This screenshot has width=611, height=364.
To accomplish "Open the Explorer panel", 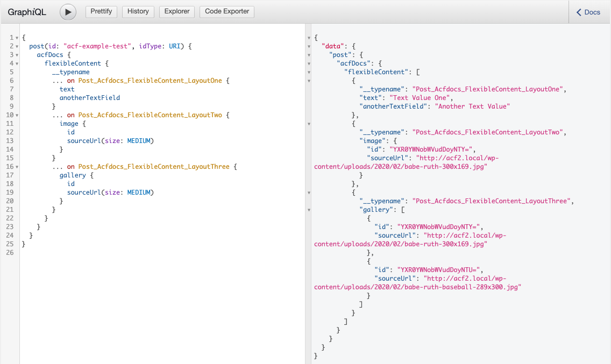I will 177,12.
